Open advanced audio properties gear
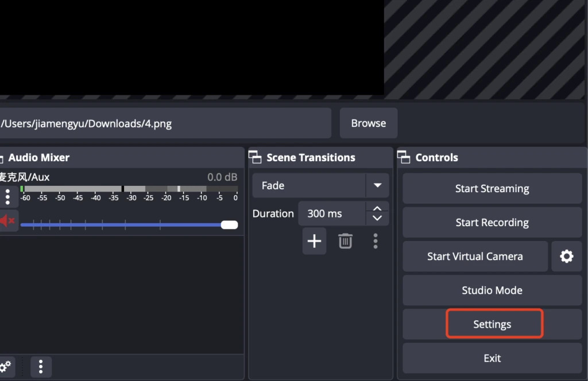The height and width of the screenshot is (381, 588). pyautogui.click(x=6, y=366)
